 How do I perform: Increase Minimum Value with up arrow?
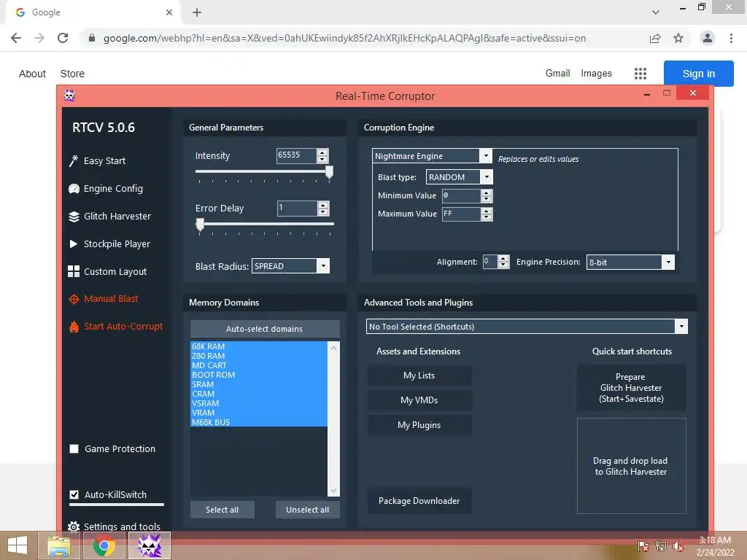(x=486, y=192)
